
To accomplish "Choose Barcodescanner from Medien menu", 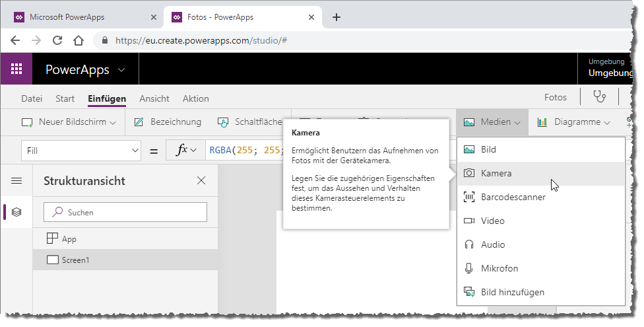I will click(x=513, y=197).
